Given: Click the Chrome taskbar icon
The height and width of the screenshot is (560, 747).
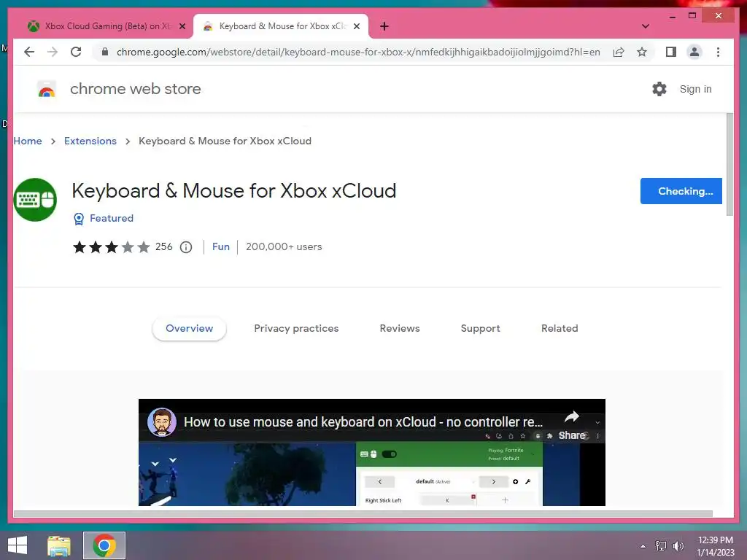Looking at the screenshot, I should point(104,545).
